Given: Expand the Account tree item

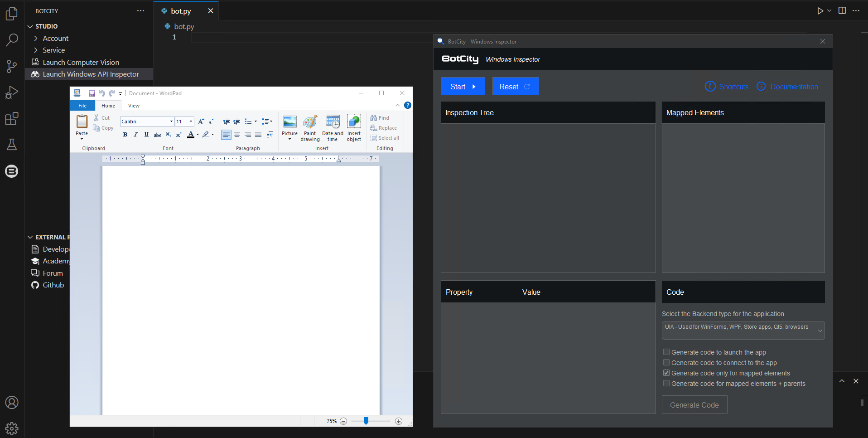Looking at the screenshot, I should click(36, 39).
